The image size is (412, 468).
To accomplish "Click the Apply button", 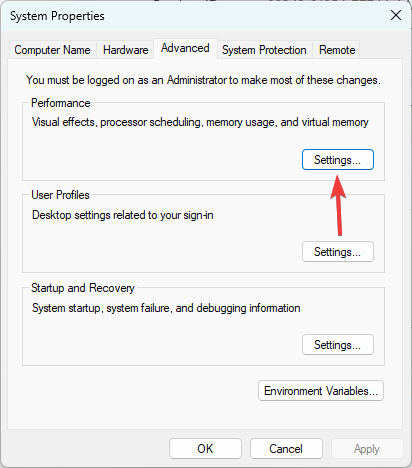I will tap(367, 449).
